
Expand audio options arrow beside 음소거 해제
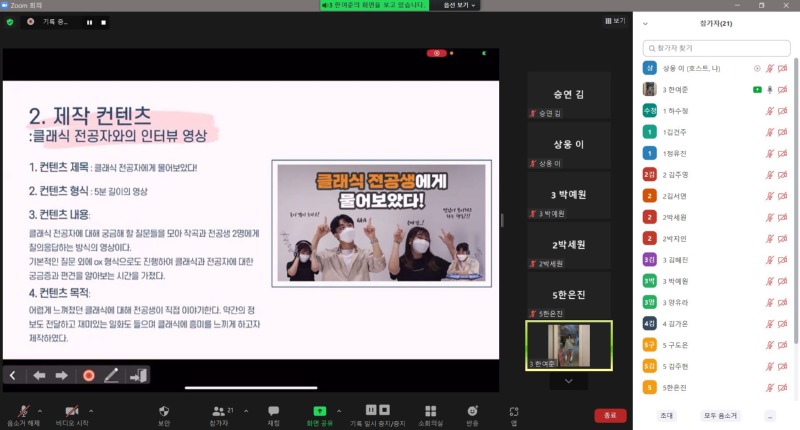tap(40, 411)
